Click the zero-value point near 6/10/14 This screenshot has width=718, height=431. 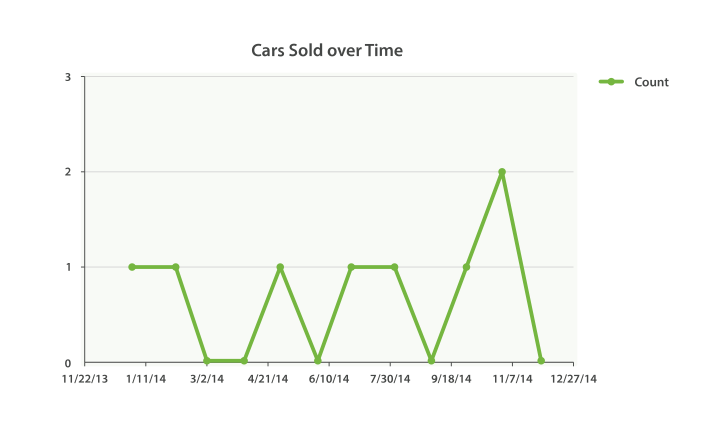[x=318, y=360]
